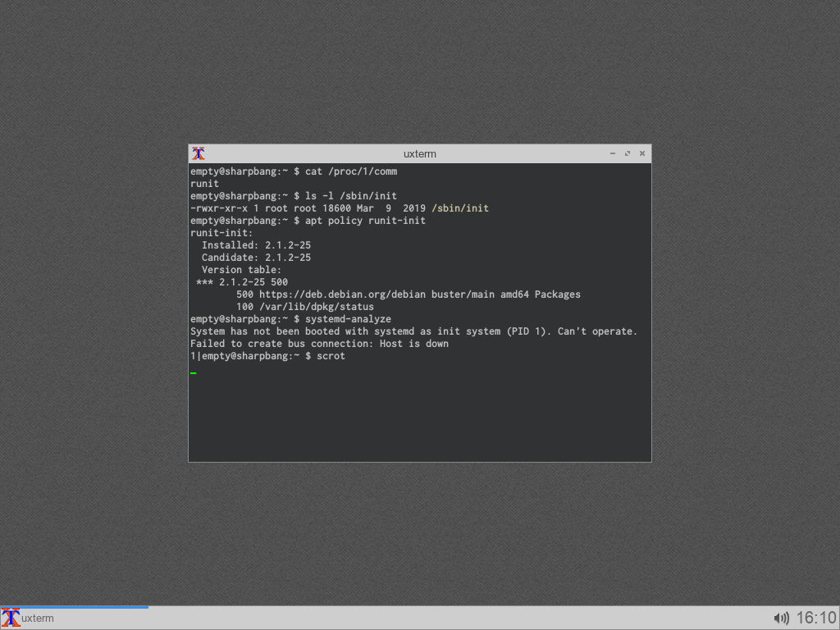The image size is (840, 630).
Task: Click the uxterm title text
Action: [419, 153]
